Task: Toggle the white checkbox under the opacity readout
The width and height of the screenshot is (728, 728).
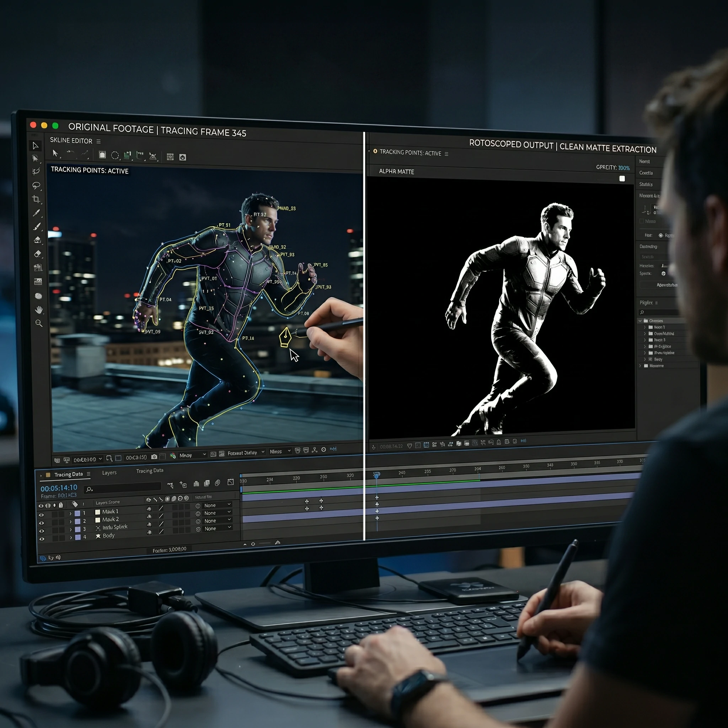Action: coord(622,178)
